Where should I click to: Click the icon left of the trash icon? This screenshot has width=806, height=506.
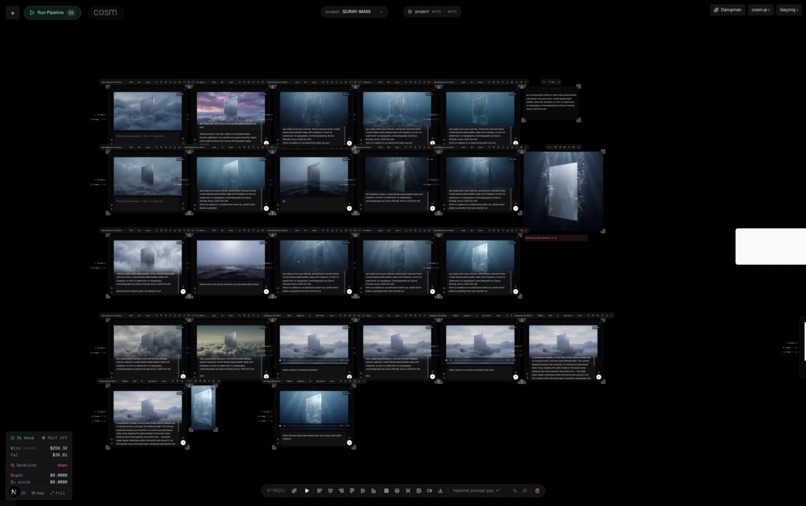click(x=525, y=491)
